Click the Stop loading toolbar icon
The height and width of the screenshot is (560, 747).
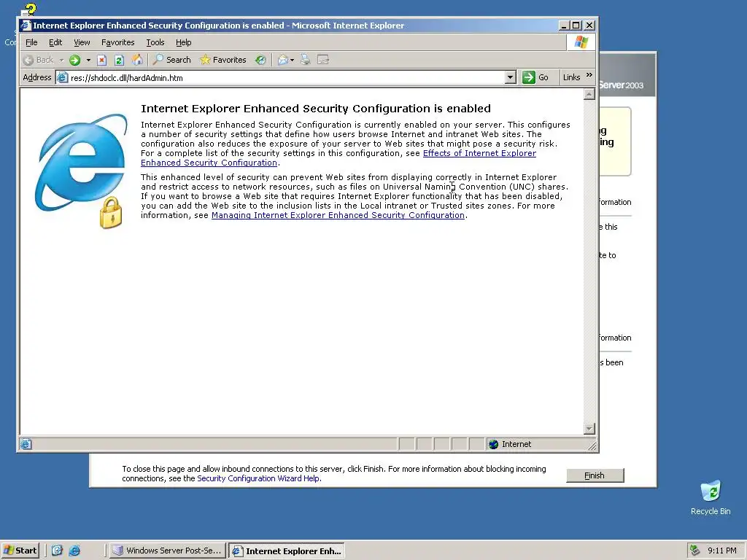(101, 60)
